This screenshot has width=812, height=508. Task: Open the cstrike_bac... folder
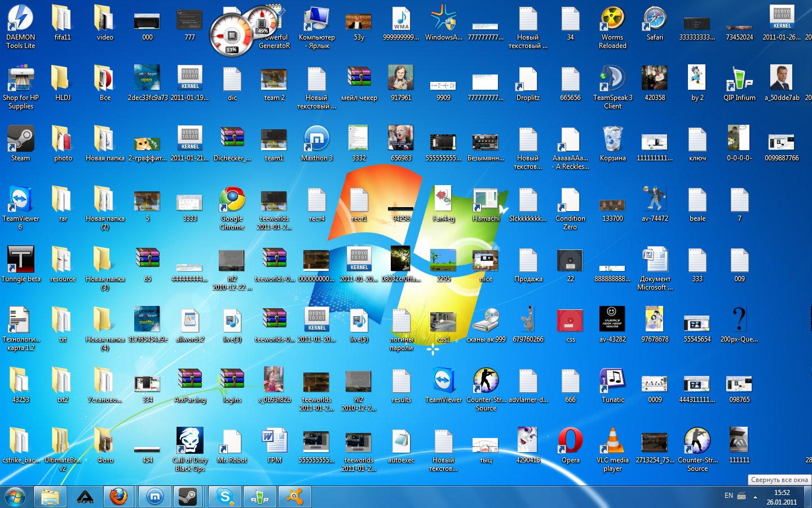point(21,445)
